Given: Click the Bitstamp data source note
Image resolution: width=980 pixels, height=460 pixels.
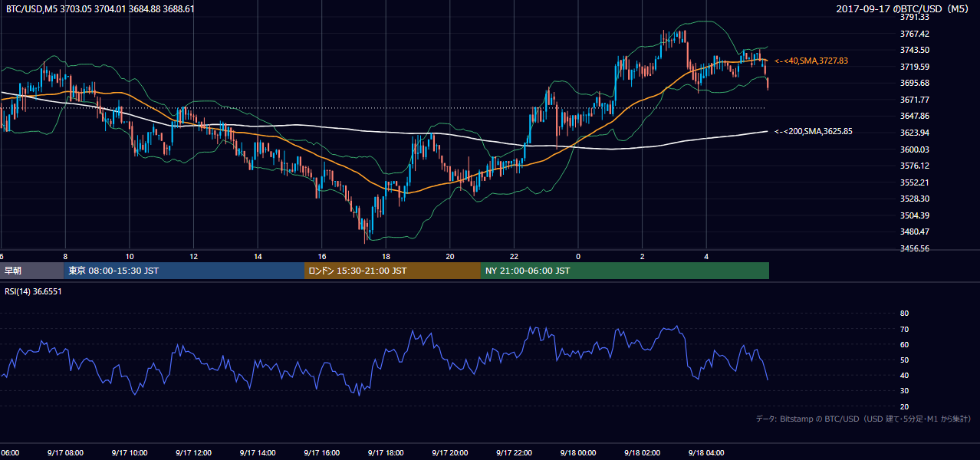Looking at the screenshot, I should [x=864, y=419].
